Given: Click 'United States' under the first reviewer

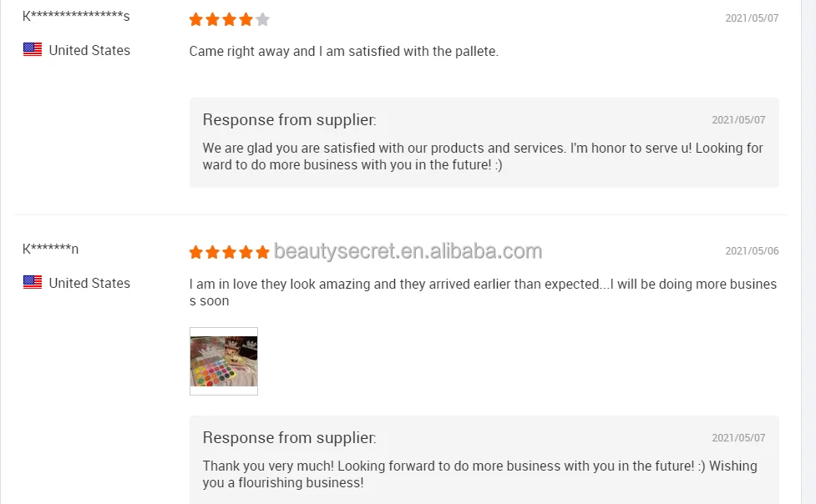Looking at the screenshot, I should click(89, 50).
